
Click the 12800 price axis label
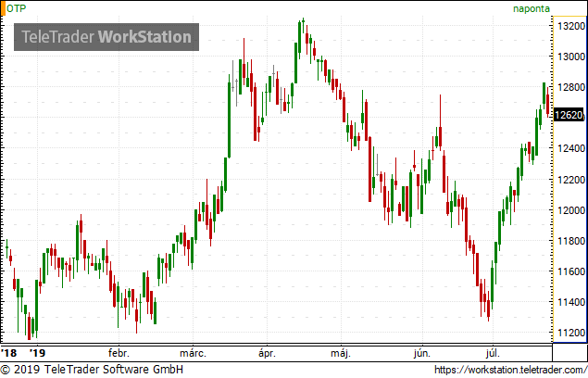(x=571, y=87)
